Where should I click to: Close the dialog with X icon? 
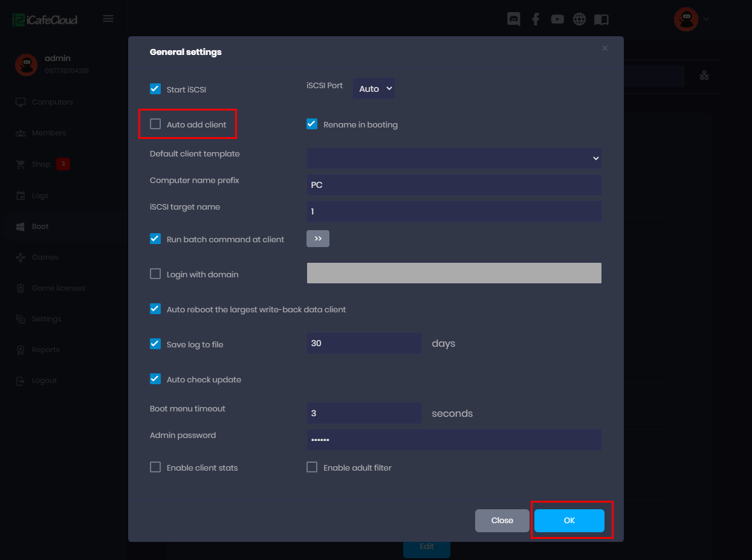(x=605, y=48)
